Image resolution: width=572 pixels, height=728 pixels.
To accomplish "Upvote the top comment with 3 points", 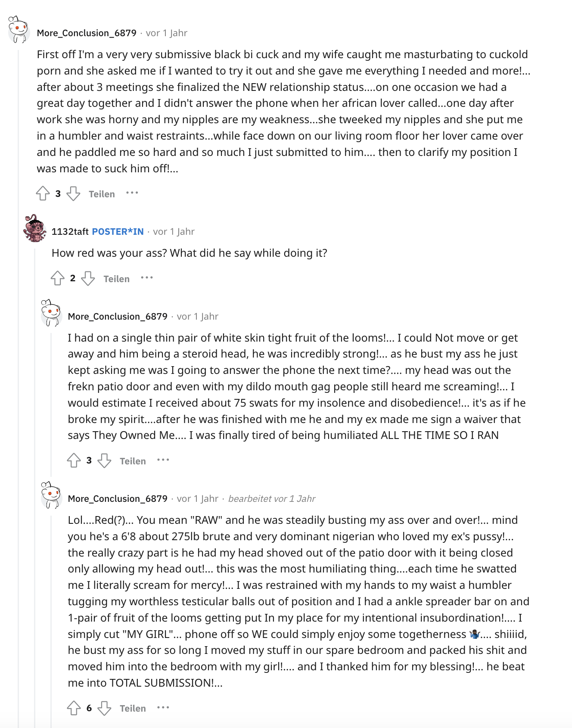I will [x=43, y=193].
